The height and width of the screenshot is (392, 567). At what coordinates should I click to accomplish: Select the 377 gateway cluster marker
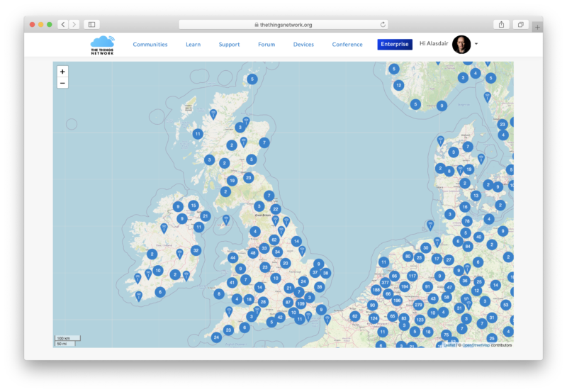coord(386,282)
